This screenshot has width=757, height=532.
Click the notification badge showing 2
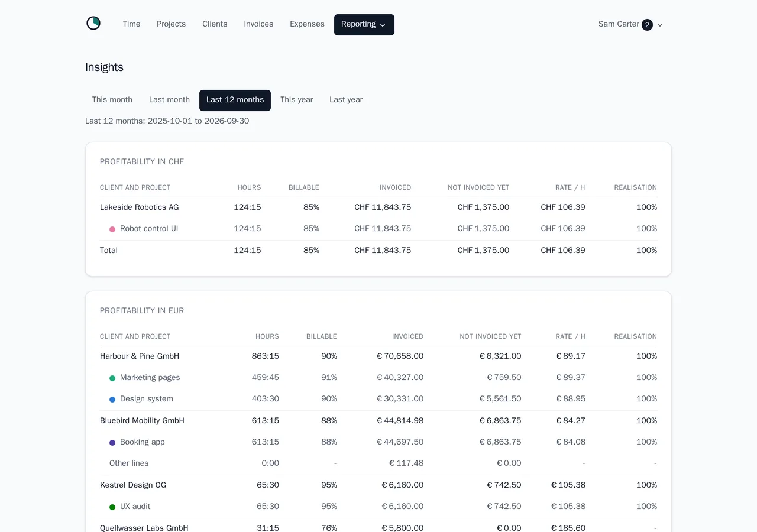click(x=647, y=25)
